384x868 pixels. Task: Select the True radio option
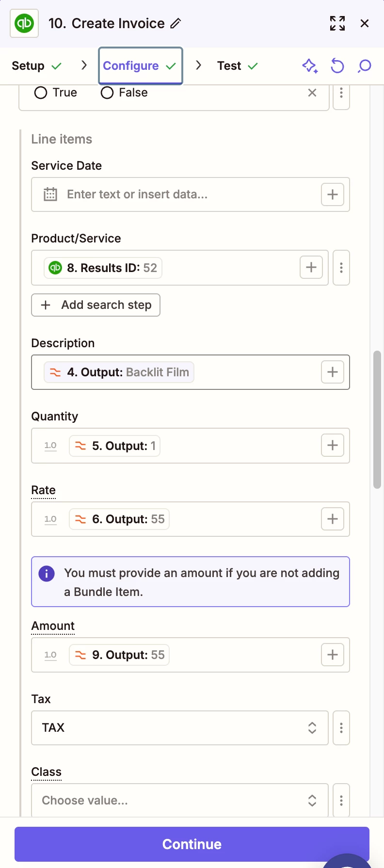tap(41, 93)
